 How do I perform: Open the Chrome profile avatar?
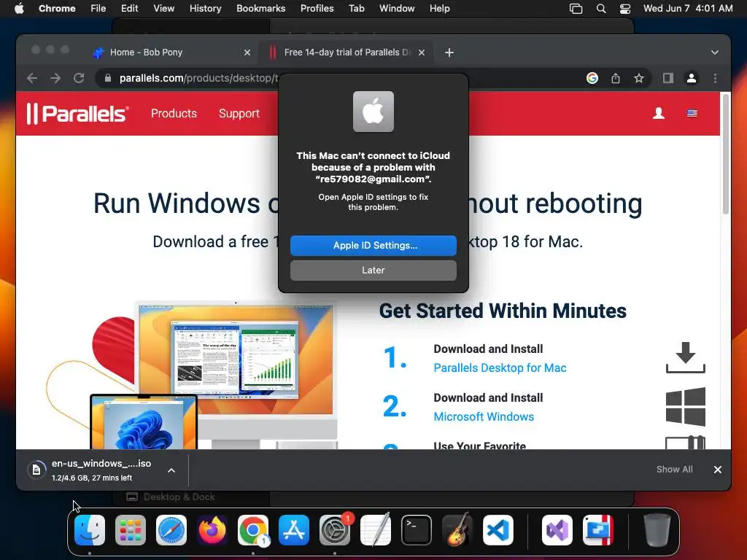click(x=692, y=78)
